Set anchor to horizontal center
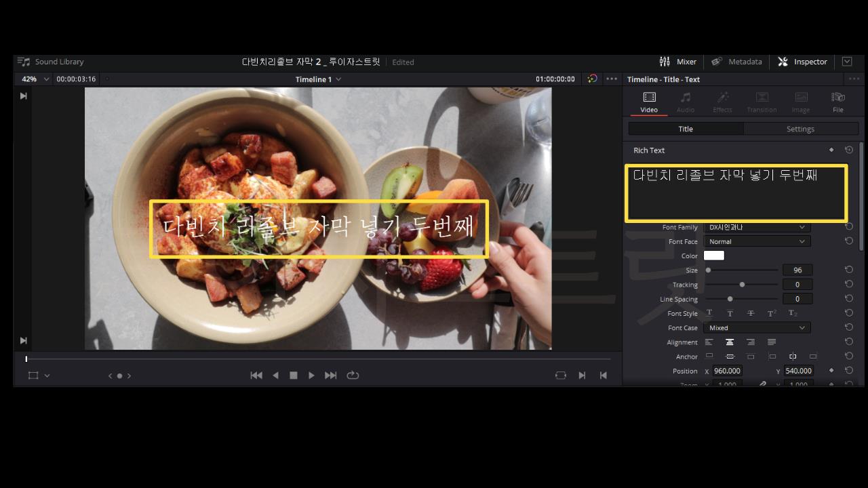The width and height of the screenshot is (868, 488). tap(793, 357)
